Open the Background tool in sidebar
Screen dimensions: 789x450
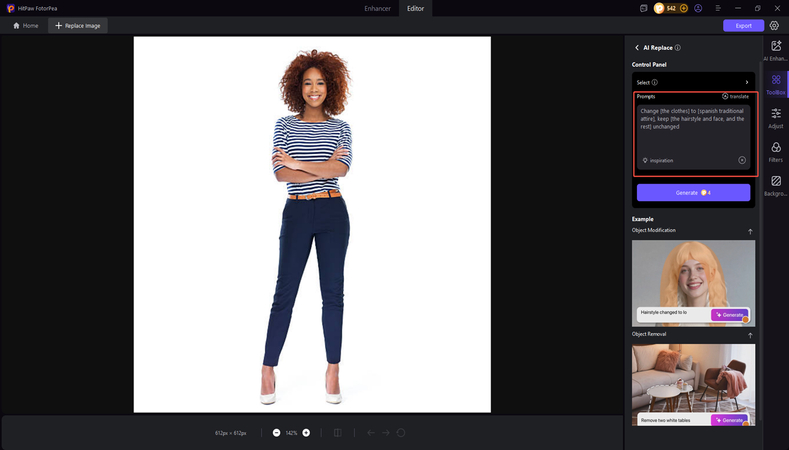(x=776, y=185)
